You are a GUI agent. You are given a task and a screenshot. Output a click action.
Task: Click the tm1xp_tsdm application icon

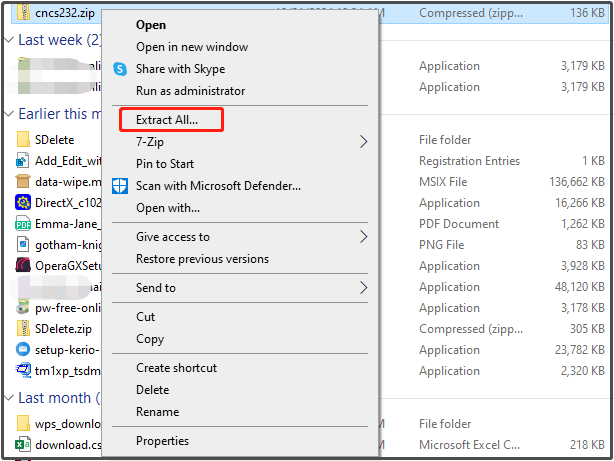tap(23, 371)
